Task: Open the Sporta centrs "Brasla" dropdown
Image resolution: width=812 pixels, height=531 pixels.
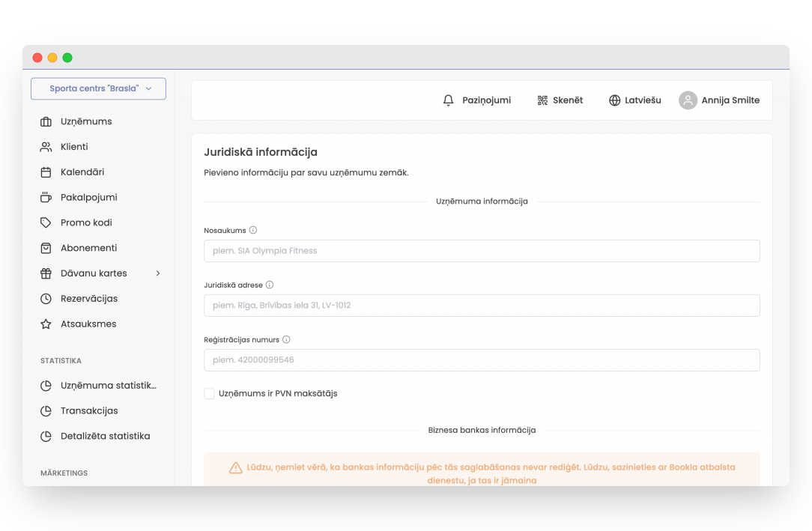Action: coord(98,88)
